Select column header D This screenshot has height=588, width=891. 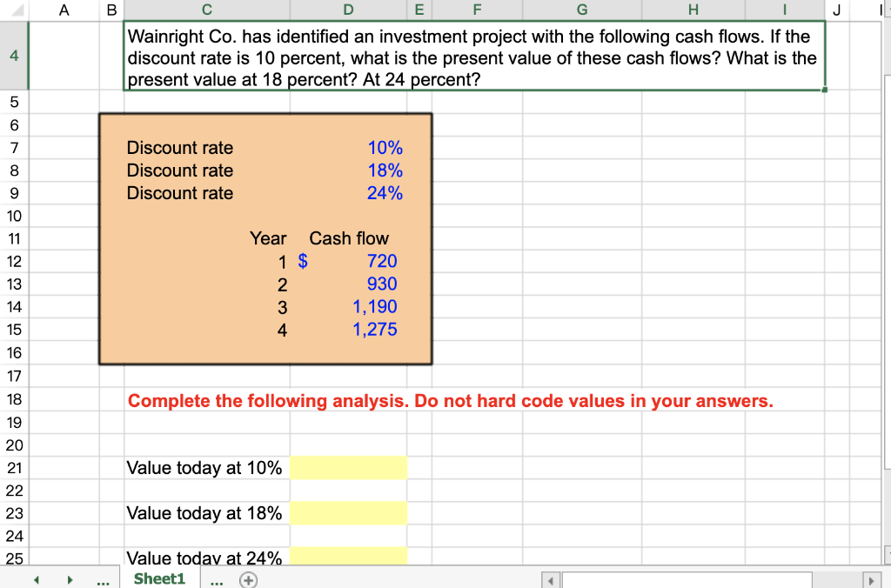click(348, 9)
